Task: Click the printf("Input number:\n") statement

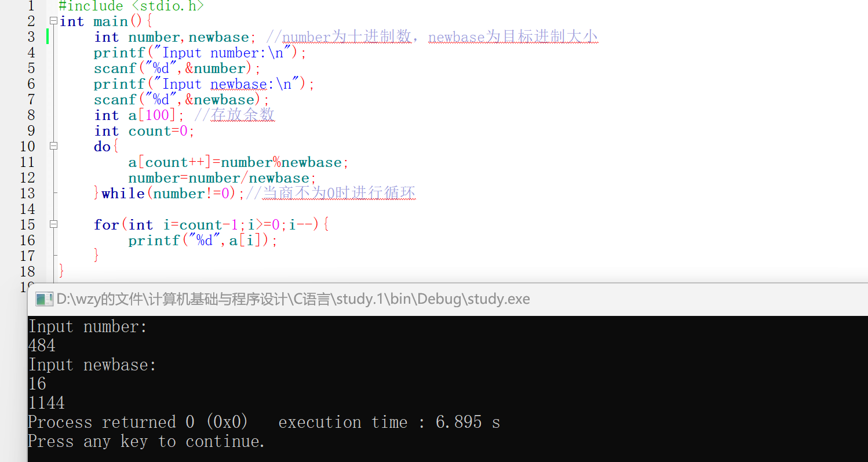Action: (x=200, y=53)
